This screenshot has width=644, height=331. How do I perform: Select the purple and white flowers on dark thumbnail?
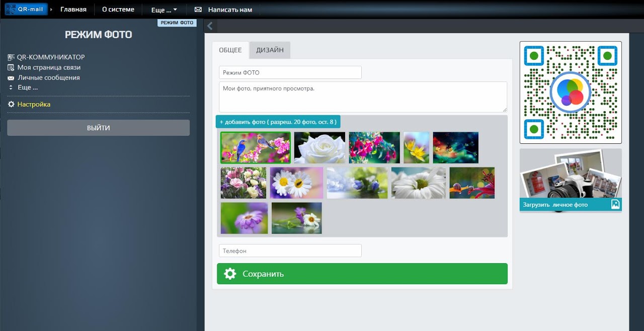click(297, 218)
